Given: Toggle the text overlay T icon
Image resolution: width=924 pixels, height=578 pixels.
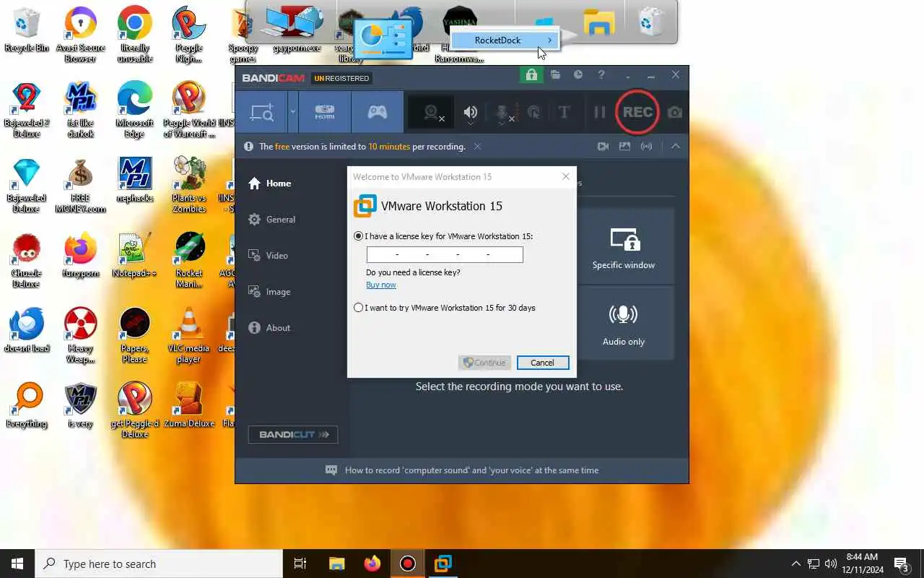Looking at the screenshot, I should click(564, 112).
